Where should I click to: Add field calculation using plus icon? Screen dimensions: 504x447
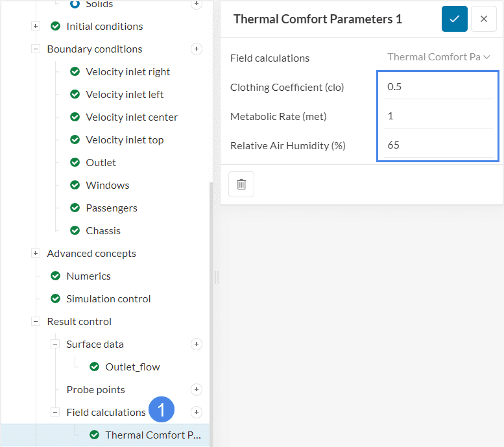pyautogui.click(x=197, y=413)
